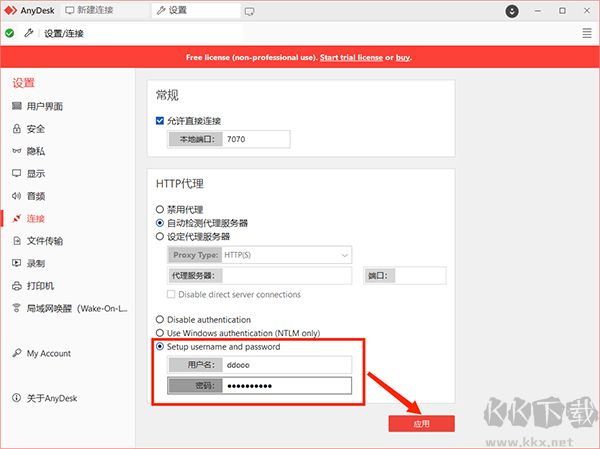This screenshot has height=449, width=600.
Task: Toggle 允许直接连接 checkbox
Action: [160, 121]
